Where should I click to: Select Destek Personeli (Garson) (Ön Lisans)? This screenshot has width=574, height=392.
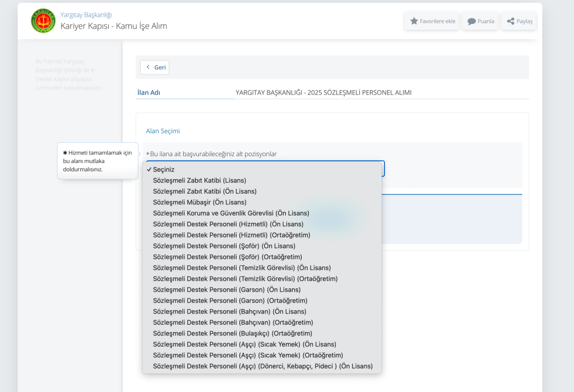[226, 290]
